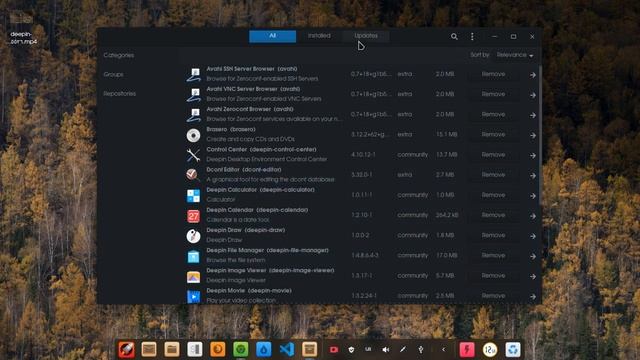Click the Control Center wrench icon
Viewport: 640px width, 360px height.
click(193, 155)
